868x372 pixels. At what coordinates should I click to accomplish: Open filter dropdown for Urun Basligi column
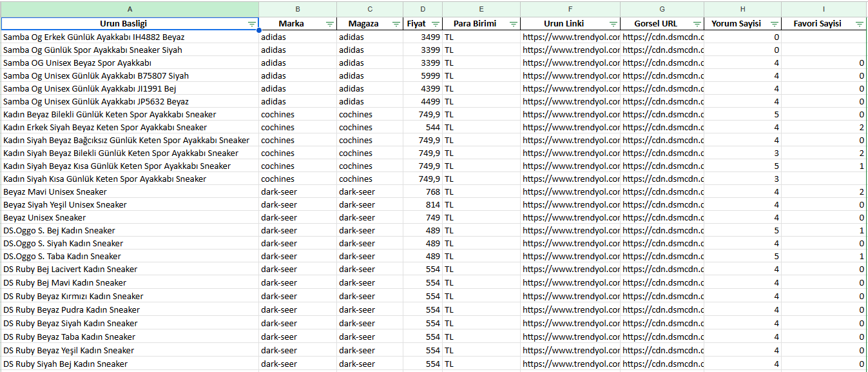tap(252, 24)
